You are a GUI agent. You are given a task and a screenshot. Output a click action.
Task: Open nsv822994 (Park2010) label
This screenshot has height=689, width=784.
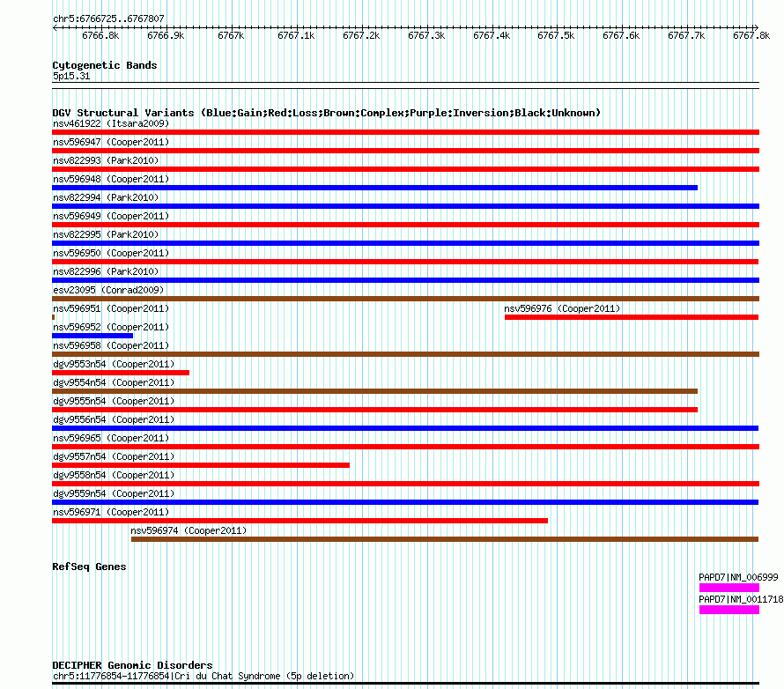[x=106, y=197]
